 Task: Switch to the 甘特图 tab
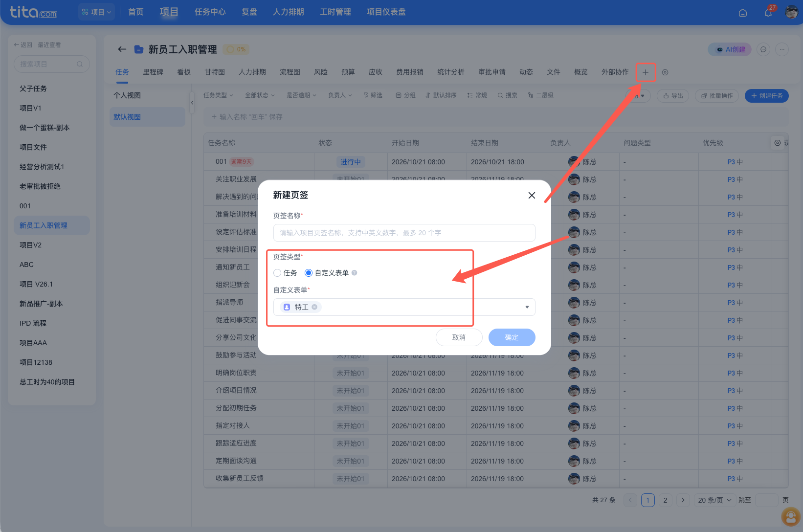point(215,72)
